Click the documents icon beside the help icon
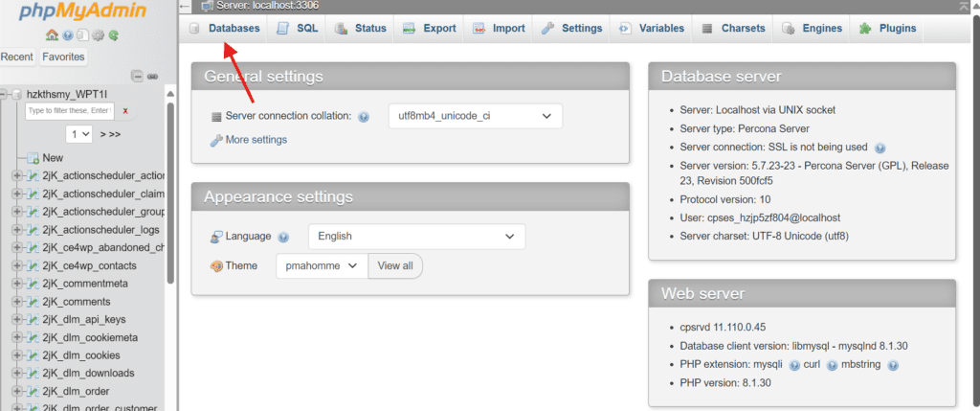 point(82,35)
